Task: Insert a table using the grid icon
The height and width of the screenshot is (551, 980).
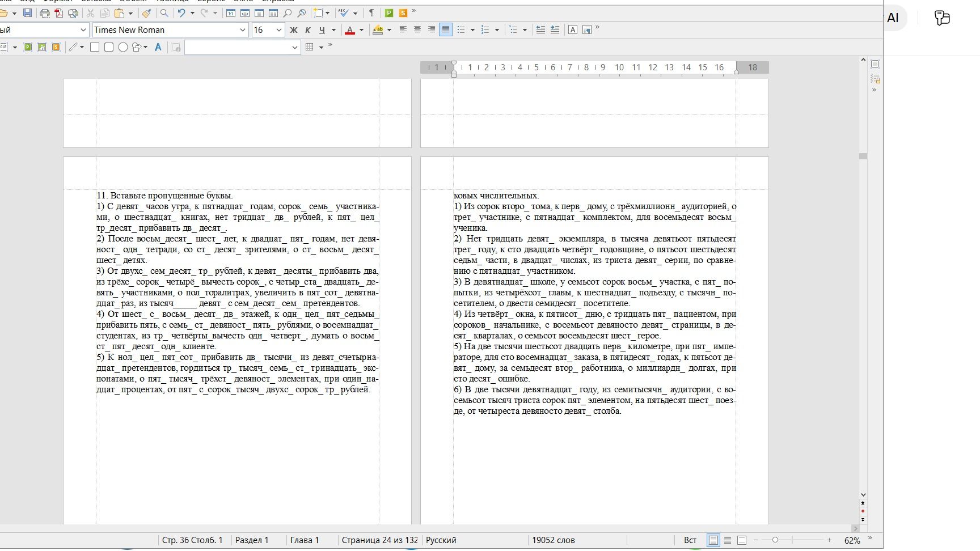Action: pos(310,47)
